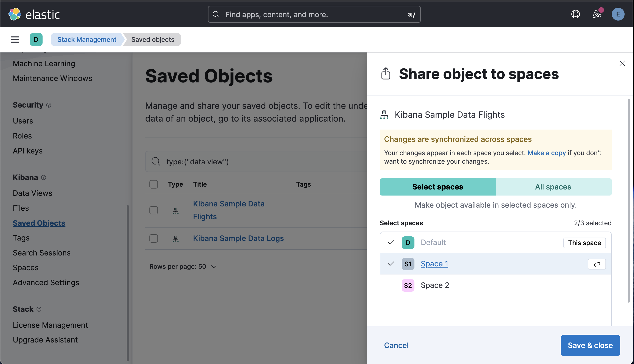The width and height of the screenshot is (634, 364).
Task: Open the hamburger navigation menu
Action: tap(15, 39)
